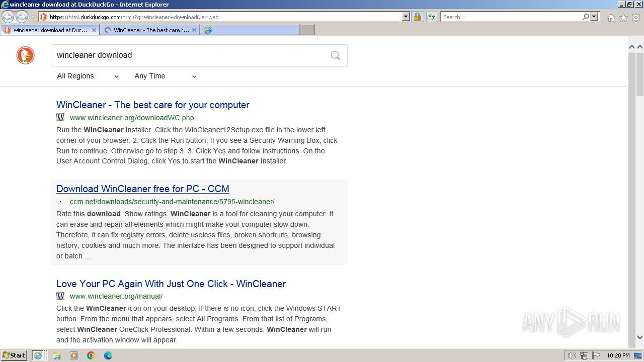The width and height of the screenshot is (644, 362).
Task: Open the Favorites star icon
Action: tap(623, 18)
